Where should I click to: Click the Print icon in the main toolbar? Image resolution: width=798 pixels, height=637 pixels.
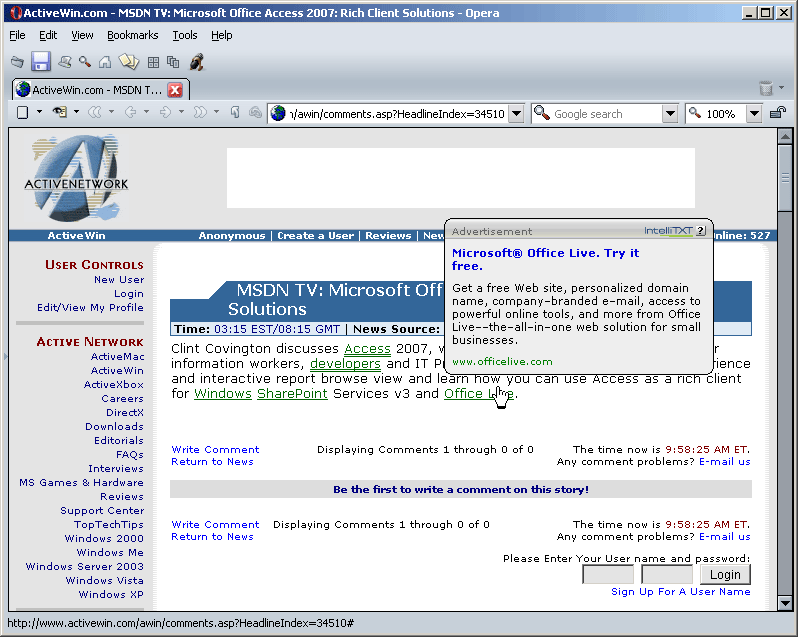pos(64,62)
